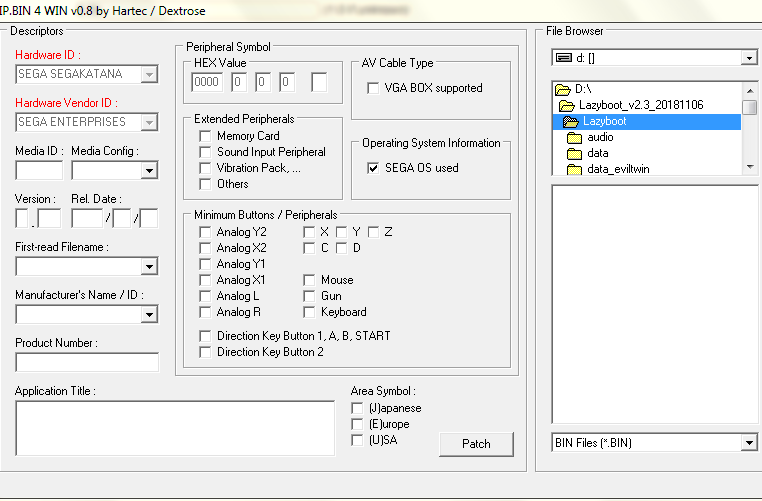Tick the (J)apanese area symbol
This screenshot has height=501, width=762.
(x=357, y=408)
